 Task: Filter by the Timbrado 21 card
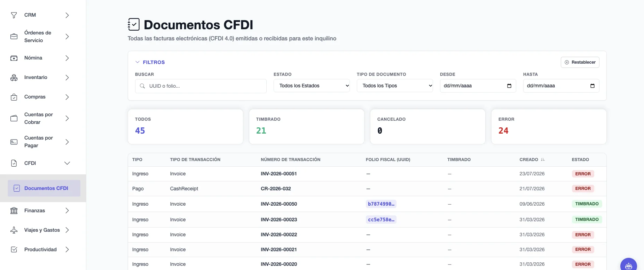[307, 127]
